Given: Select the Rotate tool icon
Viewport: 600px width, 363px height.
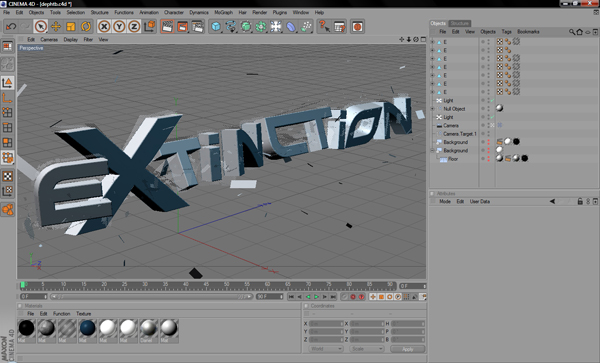Looking at the screenshot, I should [86, 26].
